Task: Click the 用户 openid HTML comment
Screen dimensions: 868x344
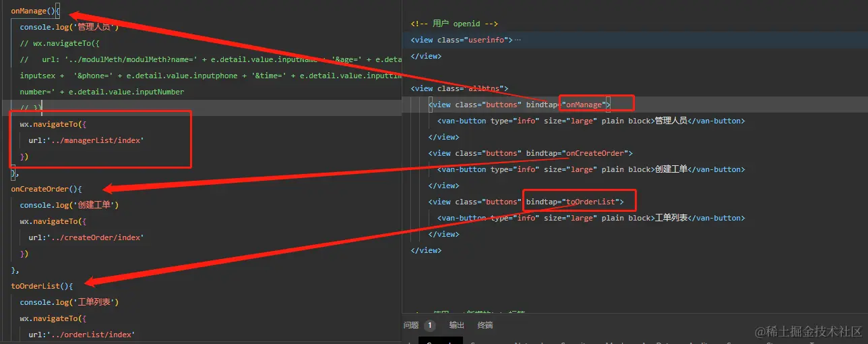Action: tap(454, 24)
